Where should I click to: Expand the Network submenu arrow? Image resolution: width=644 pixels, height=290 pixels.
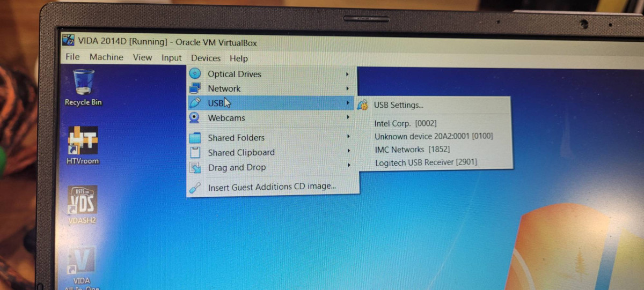(x=348, y=89)
